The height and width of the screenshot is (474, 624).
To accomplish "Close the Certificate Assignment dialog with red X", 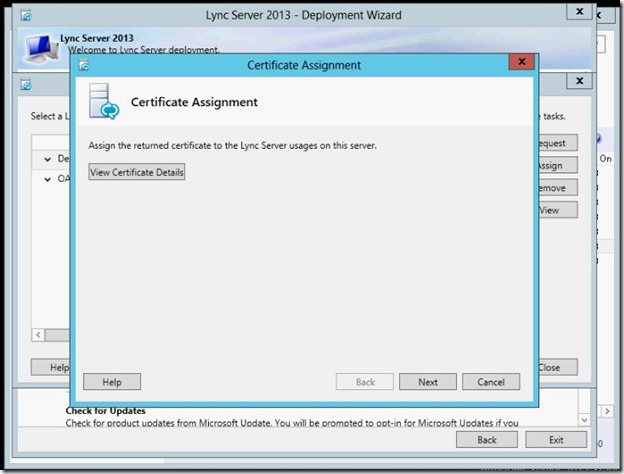I will pos(521,62).
